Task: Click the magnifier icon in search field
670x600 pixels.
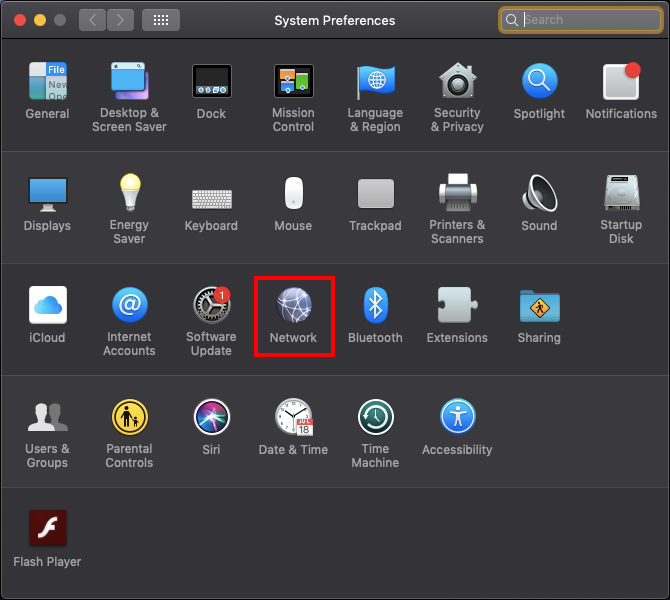Action: click(511, 20)
